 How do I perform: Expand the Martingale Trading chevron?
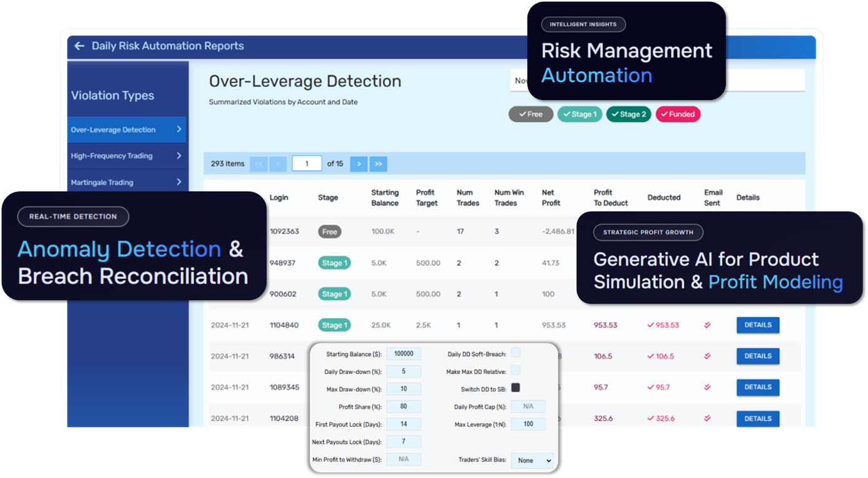tap(179, 182)
